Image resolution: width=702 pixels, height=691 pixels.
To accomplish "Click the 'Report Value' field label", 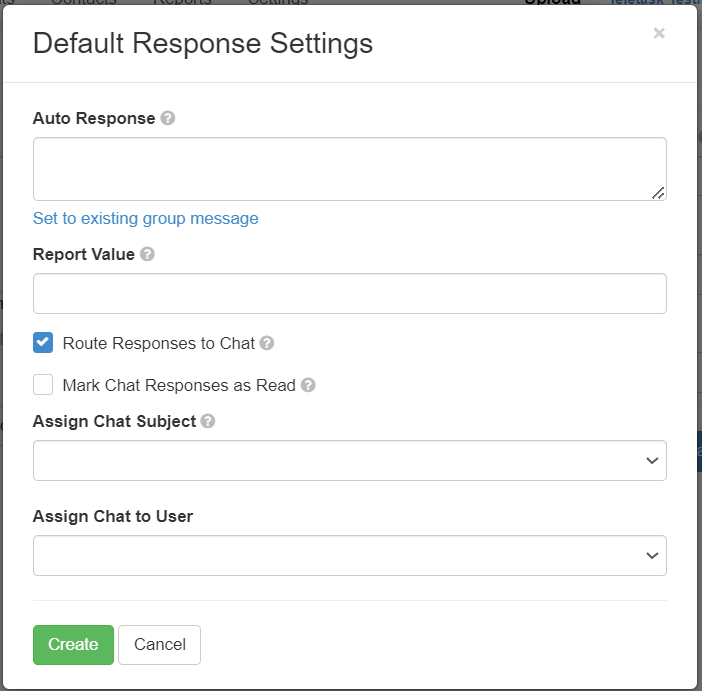I will 84,254.
